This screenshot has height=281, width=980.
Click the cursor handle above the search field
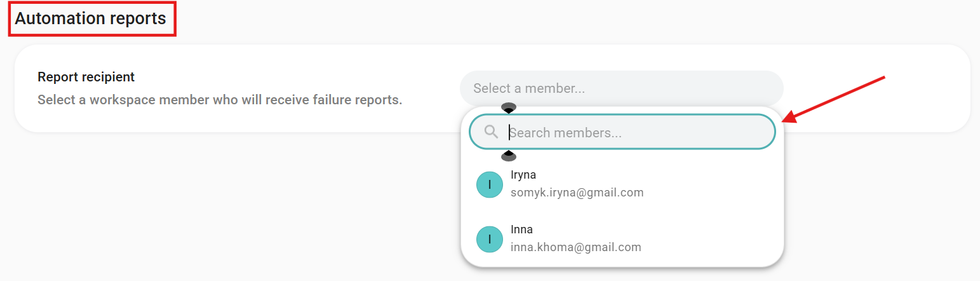508,108
